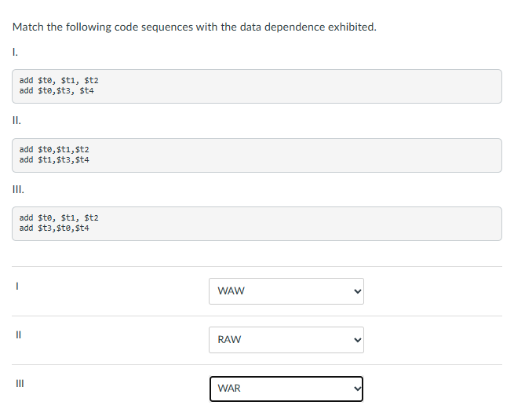This screenshot has width=514, height=420.
Task: Click the line "add $t0,$t3, $t4"
Action: (57, 90)
